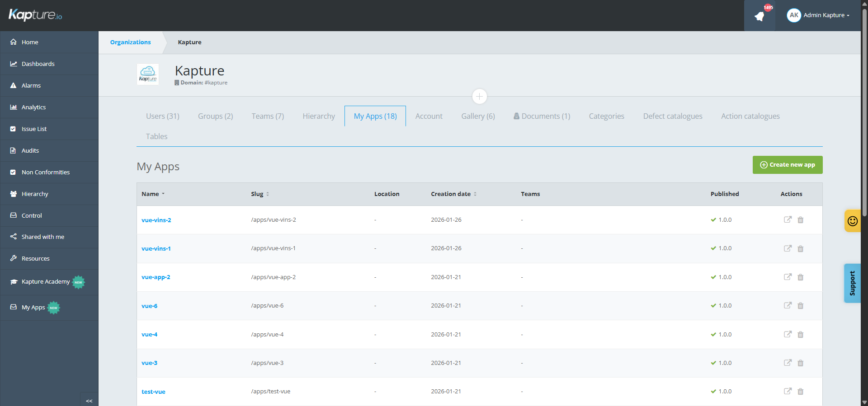This screenshot has height=406, width=868.
Task: Delete test-vue with trash icon
Action: [801, 392]
